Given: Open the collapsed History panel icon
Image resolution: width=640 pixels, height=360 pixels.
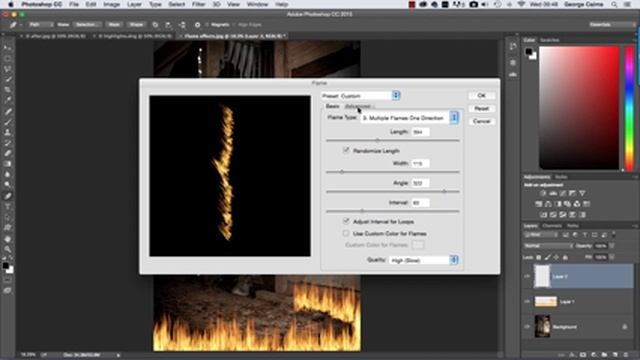Looking at the screenshot, I should [513, 47].
